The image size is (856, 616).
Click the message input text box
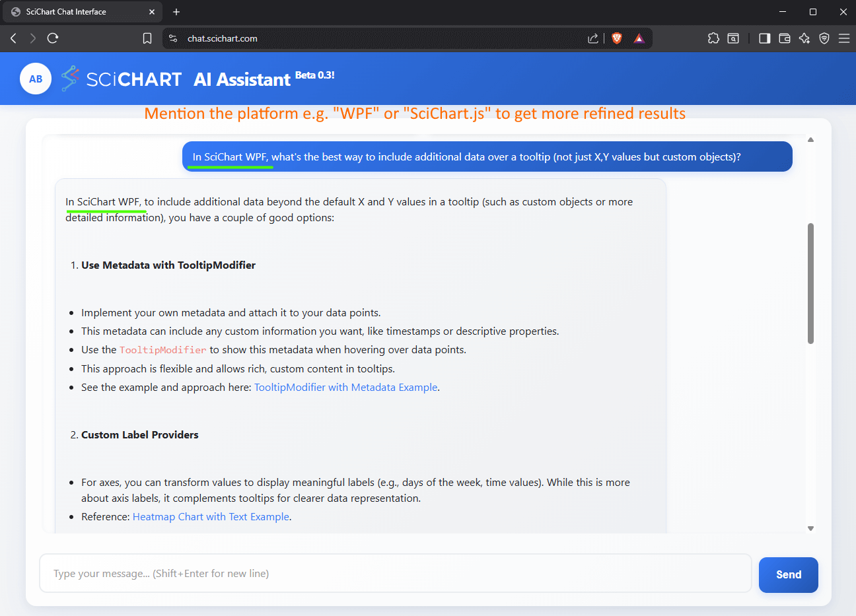click(x=395, y=573)
